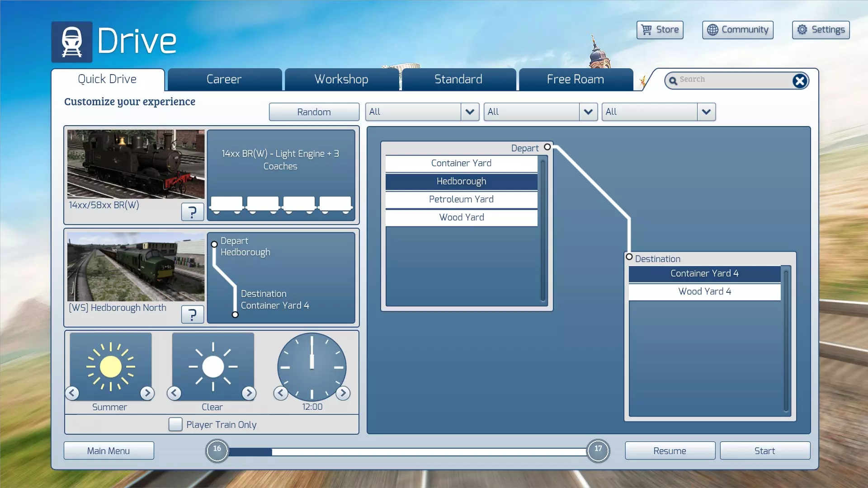The width and height of the screenshot is (868, 488).
Task: Select Wood Yard 4 destination
Action: tap(704, 291)
